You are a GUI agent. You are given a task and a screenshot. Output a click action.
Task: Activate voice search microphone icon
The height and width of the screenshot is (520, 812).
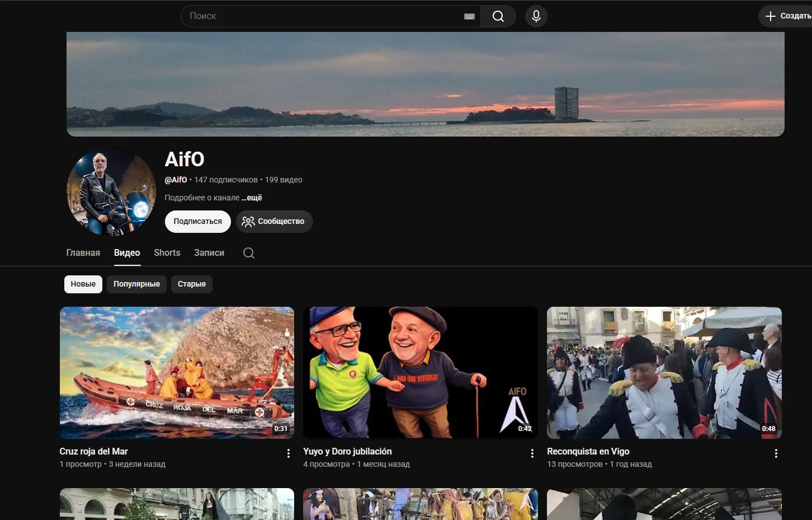(536, 16)
